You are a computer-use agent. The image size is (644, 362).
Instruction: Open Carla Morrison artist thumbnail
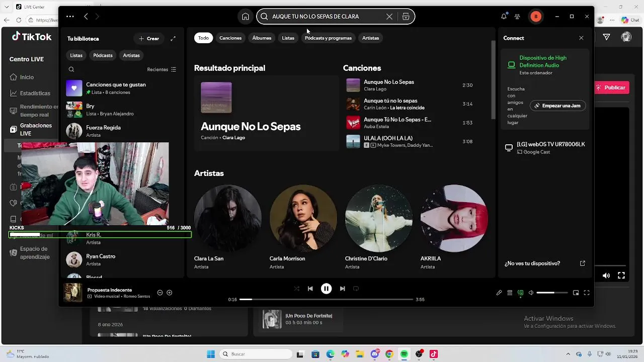click(x=303, y=218)
